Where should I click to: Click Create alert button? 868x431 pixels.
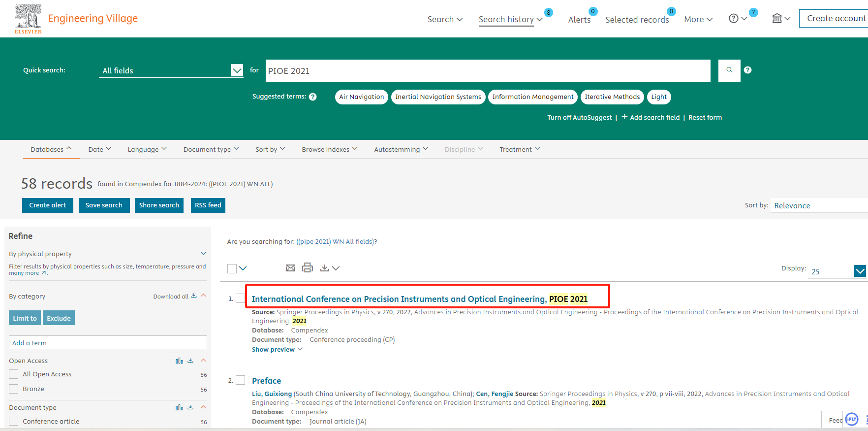coord(48,205)
